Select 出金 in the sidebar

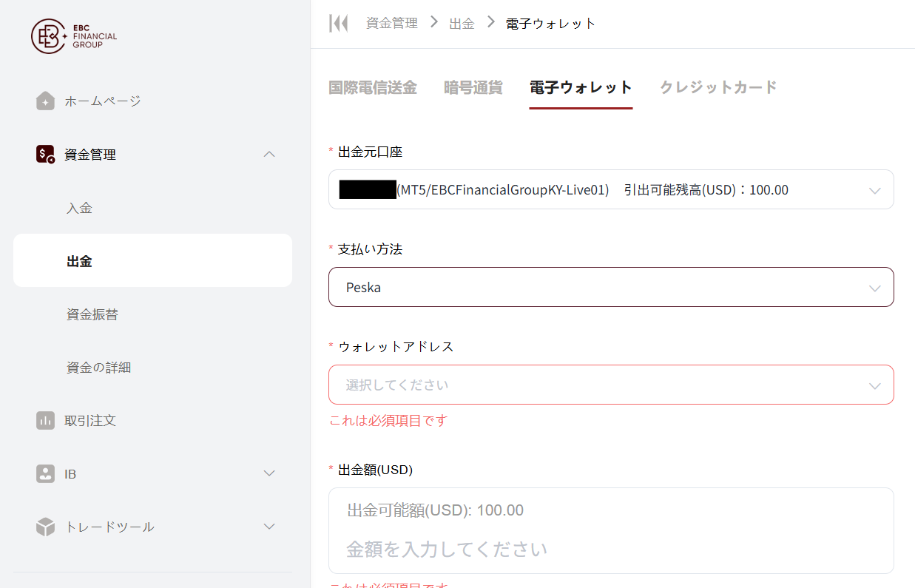152,260
